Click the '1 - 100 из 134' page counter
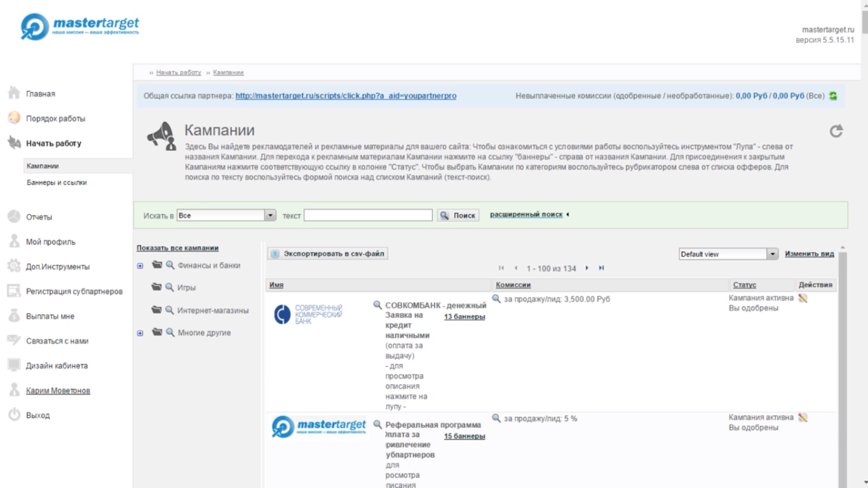This screenshot has width=868, height=488. 552,269
